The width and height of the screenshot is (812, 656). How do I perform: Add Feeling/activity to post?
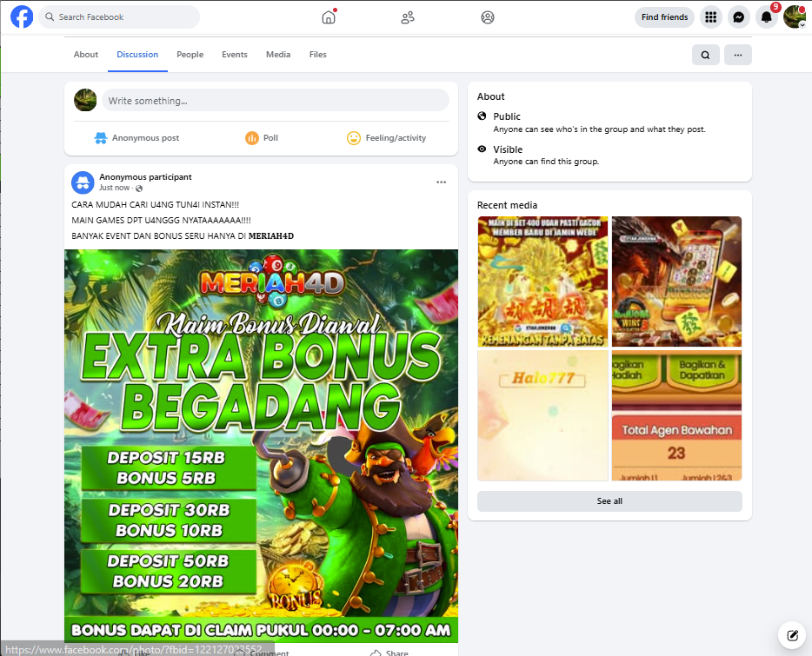(386, 138)
